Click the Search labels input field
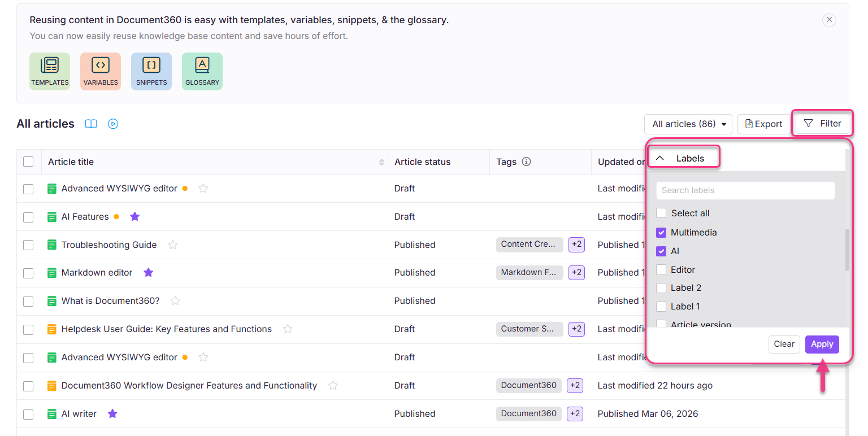 [x=745, y=190]
